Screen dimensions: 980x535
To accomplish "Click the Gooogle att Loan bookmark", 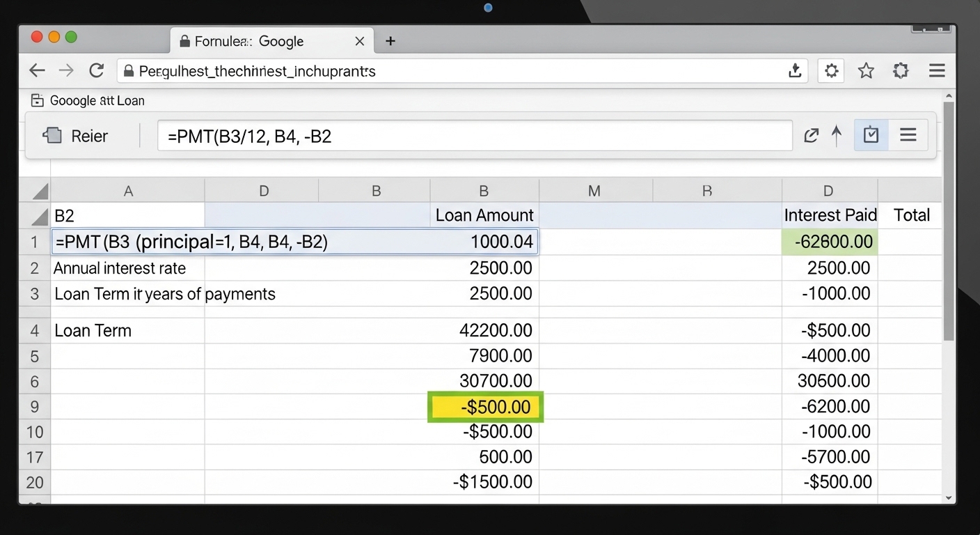I will coord(88,100).
